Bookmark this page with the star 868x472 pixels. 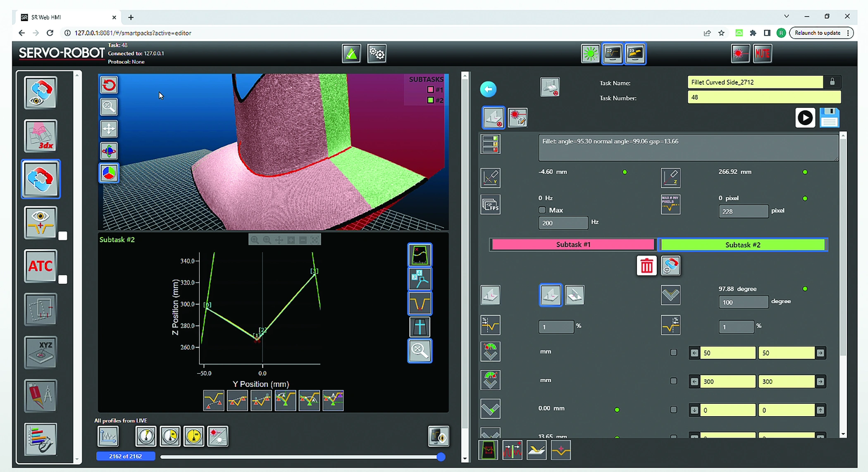[x=722, y=33]
